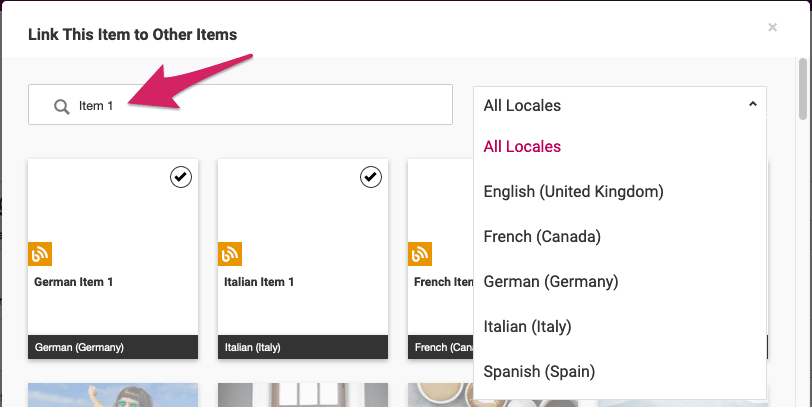Open the German Item 1 card title
The height and width of the screenshot is (407, 812).
click(74, 282)
